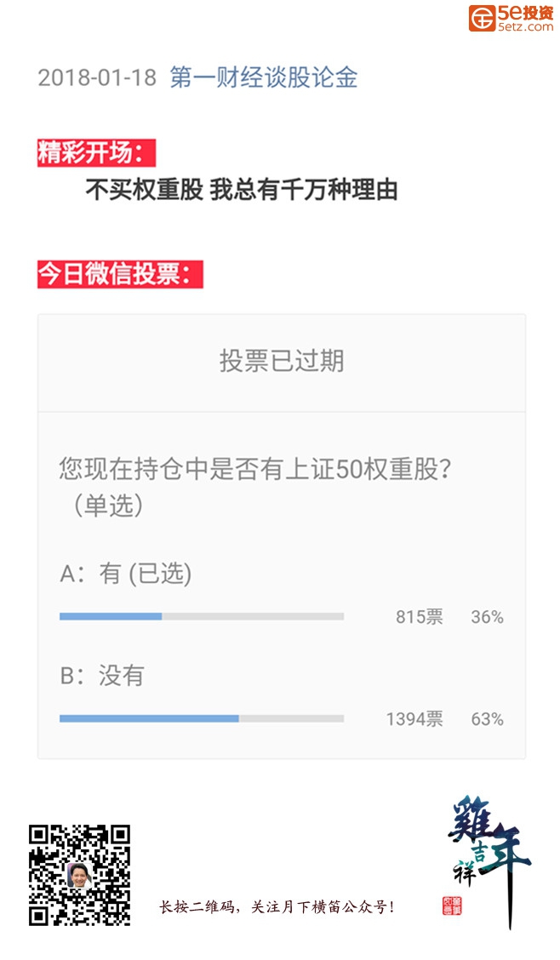The width and height of the screenshot is (560, 960).
Task: Click the small red seal stamp
Action: pyautogui.click(x=452, y=906)
